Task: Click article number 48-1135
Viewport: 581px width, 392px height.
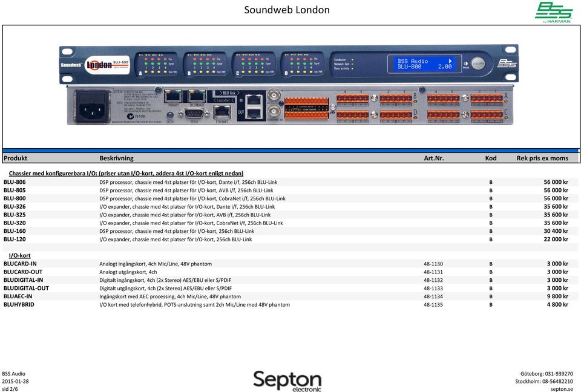Action: 433,304
